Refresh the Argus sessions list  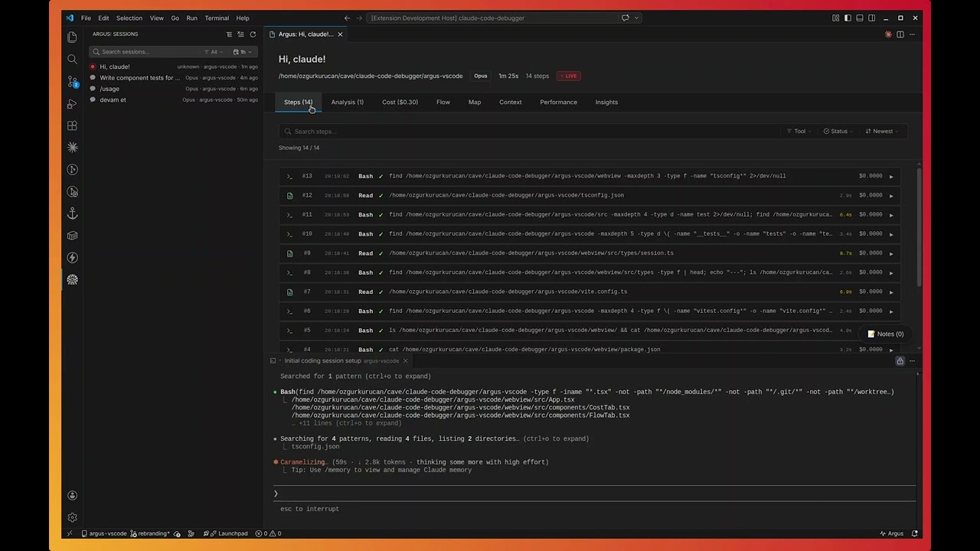click(253, 34)
